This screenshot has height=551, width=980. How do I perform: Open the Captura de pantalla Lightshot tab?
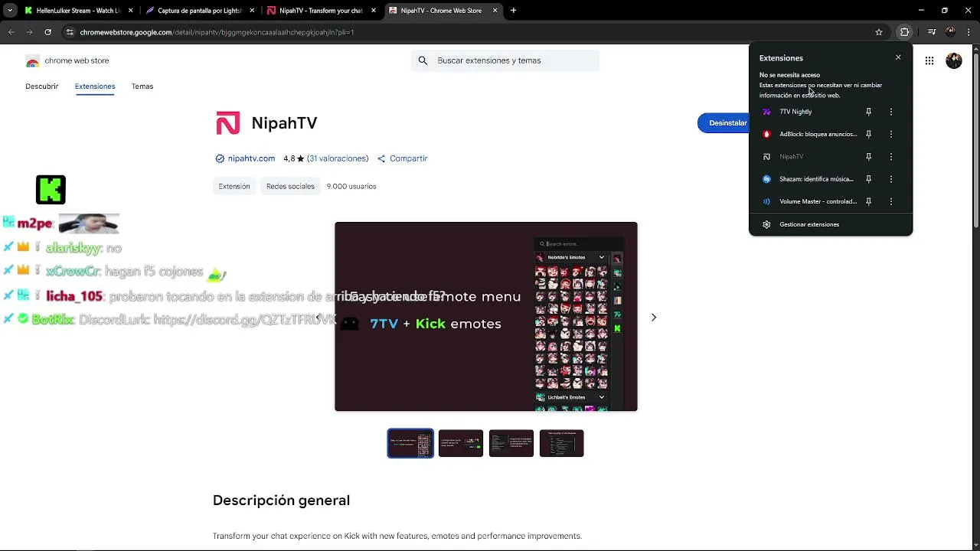click(x=199, y=11)
